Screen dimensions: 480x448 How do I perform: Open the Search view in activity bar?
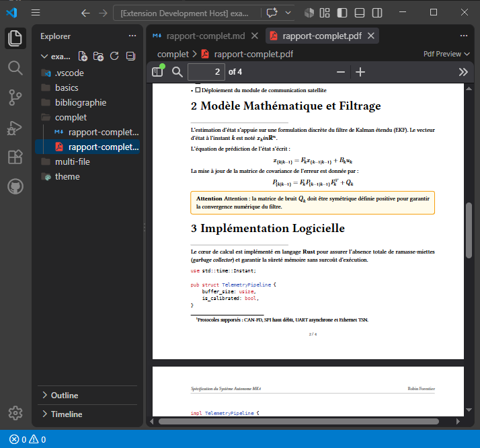[x=15, y=68]
